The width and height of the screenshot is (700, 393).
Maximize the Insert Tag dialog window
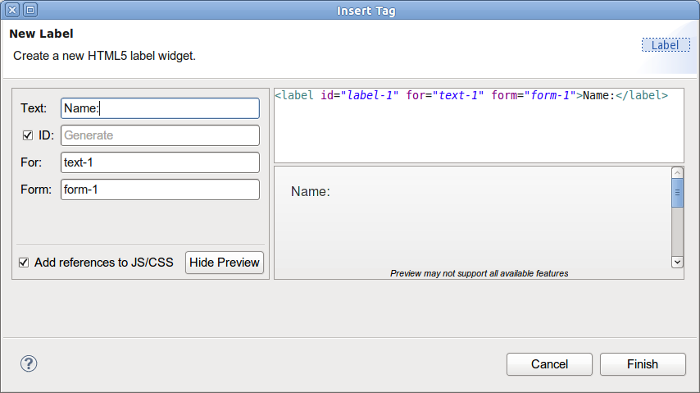[x=30, y=10]
